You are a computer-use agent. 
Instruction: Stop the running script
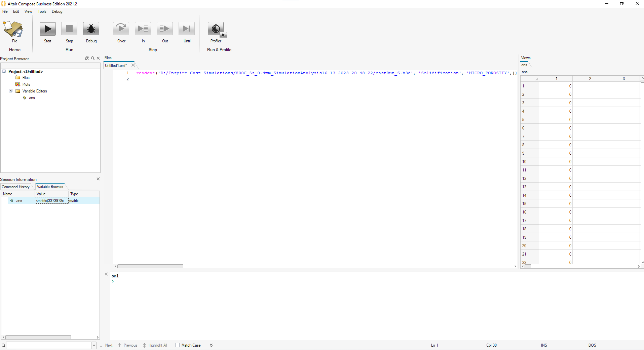69,29
